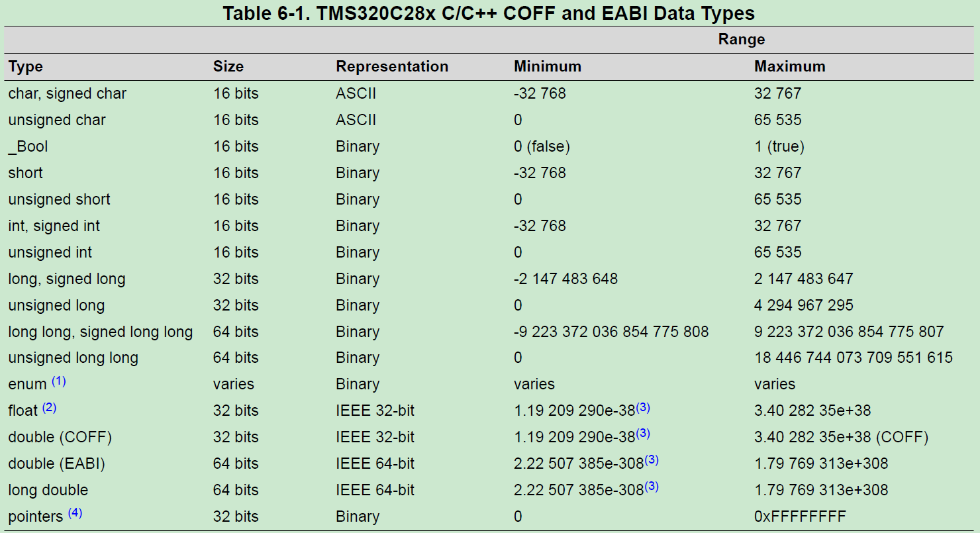980x533 pixels.
Task: Select the 'unsigned long' type cell
Action: tap(57, 305)
